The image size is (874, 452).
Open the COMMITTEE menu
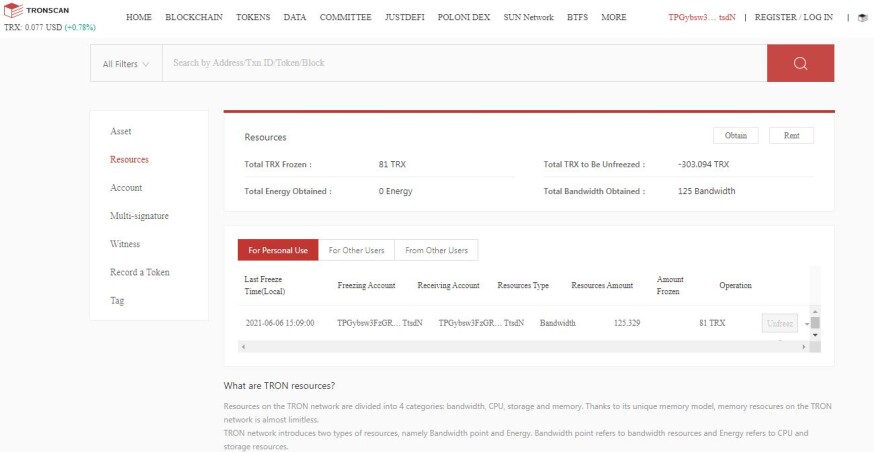(346, 17)
